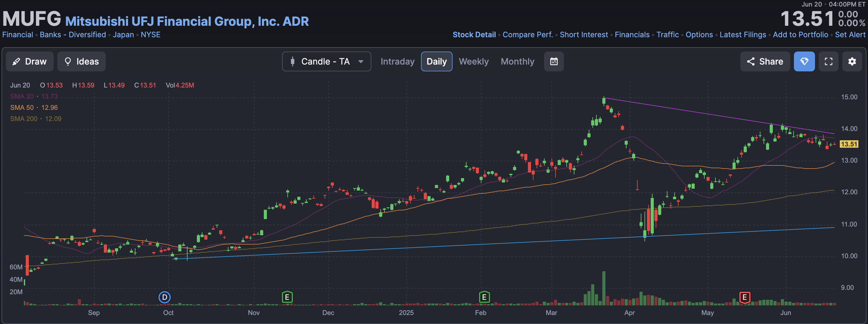Expand the Candle - TA chart type dropdown
This screenshot has width=868, height=324.
(326, 61)
